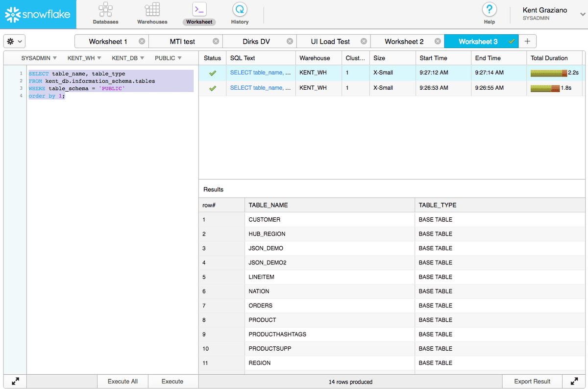Click the TABLE_TYPE results column header
This screenshot has height=389, width=588.
click(x=500, y=205)
